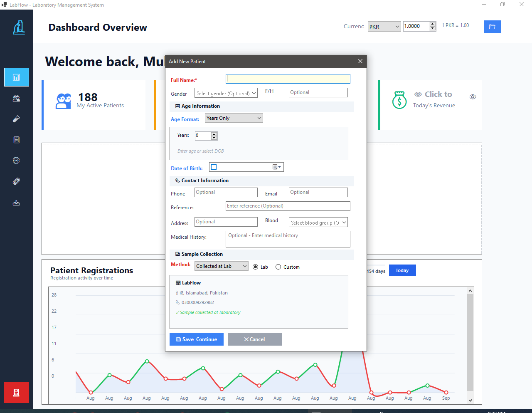
Task: Click the blue folder button in header
Action: [x=492, y=27]
